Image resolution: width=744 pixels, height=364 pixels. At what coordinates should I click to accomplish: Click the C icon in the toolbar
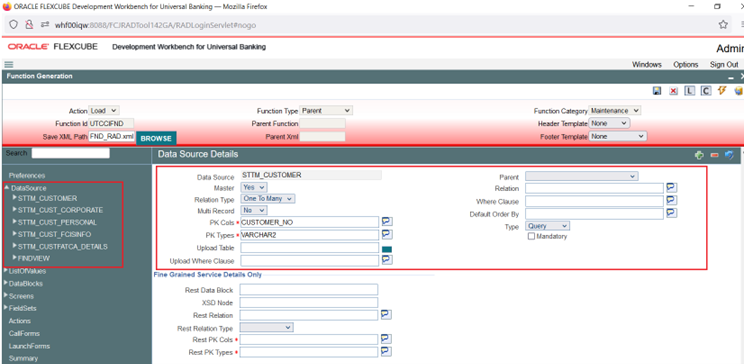706,91
